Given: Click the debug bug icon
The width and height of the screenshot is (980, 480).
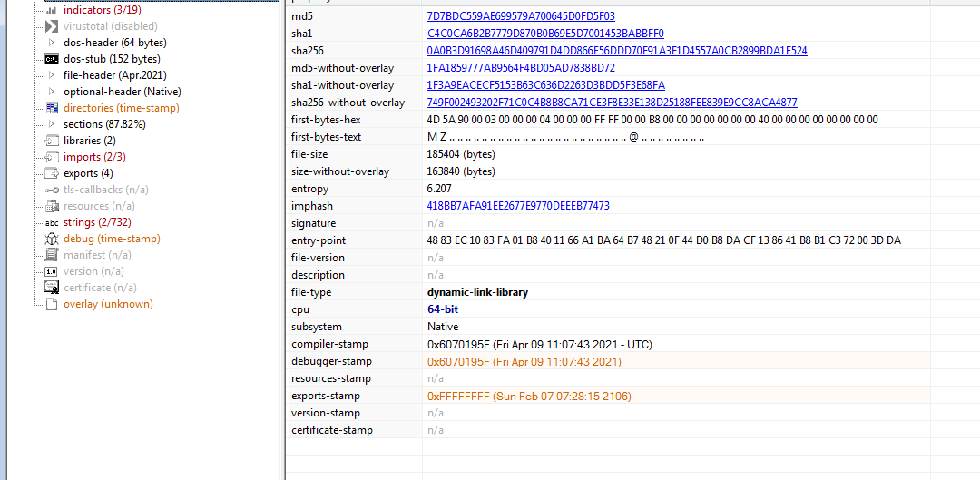Looking at the screenshot, I should point(52,239).
